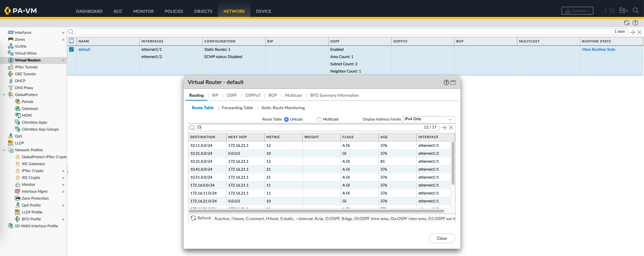Toggle the select-all checkbox in table header
644x256 pixels.
(x=72, y=41)
